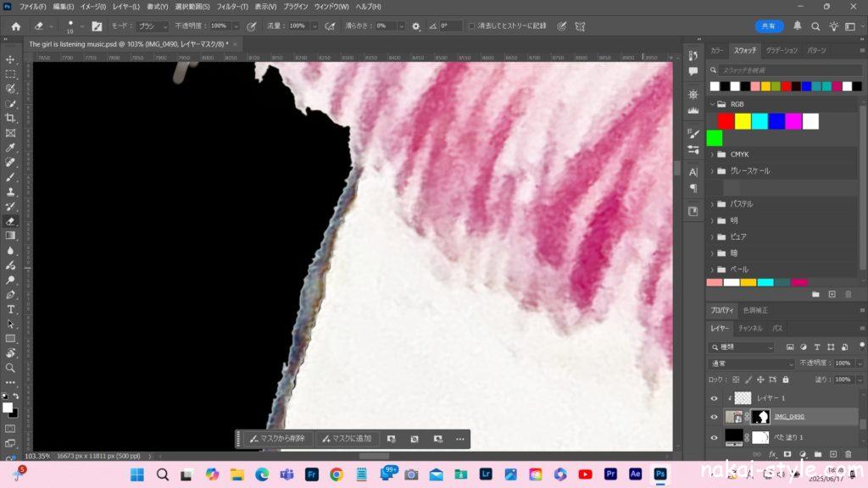
Task: Hide the レイヤー 1 layer
Action: pyautogui.click(x=714, y=398)
